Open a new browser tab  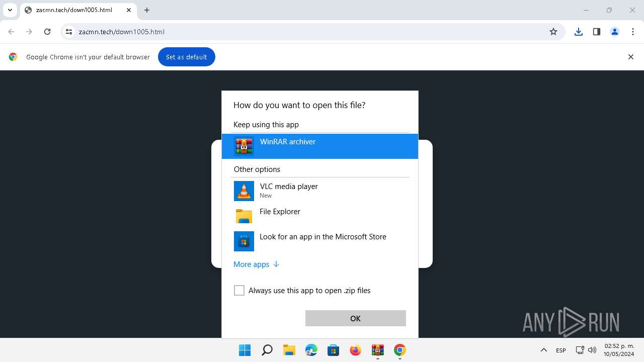(x=147, y=10)
